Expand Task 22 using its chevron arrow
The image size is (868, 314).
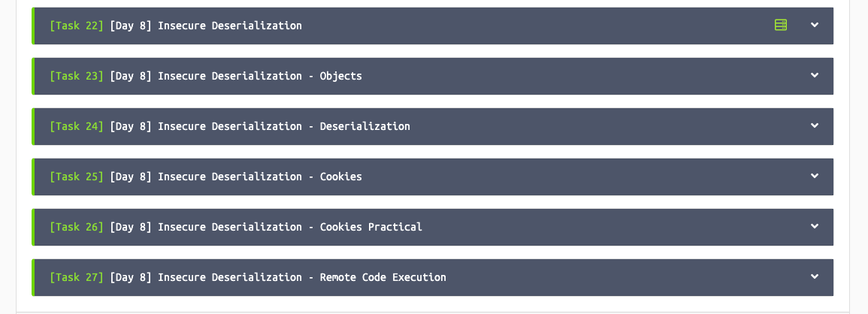pyautogui.click(x=815, y=25)
